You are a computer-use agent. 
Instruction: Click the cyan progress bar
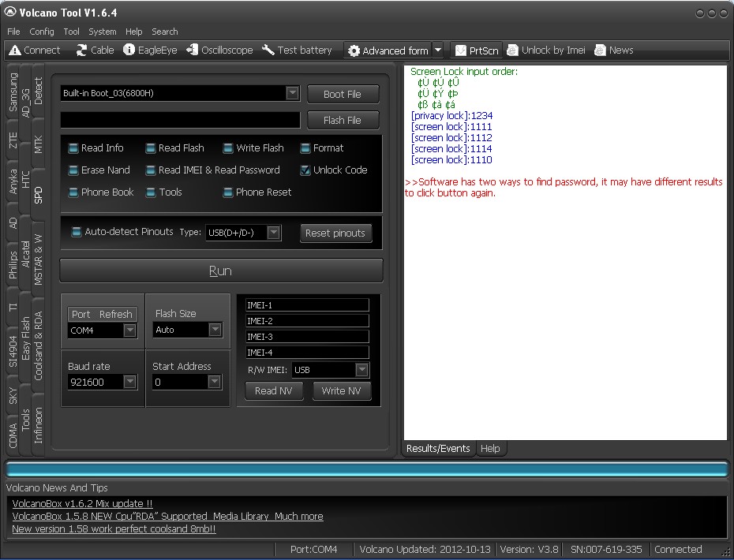pos(367,469)
